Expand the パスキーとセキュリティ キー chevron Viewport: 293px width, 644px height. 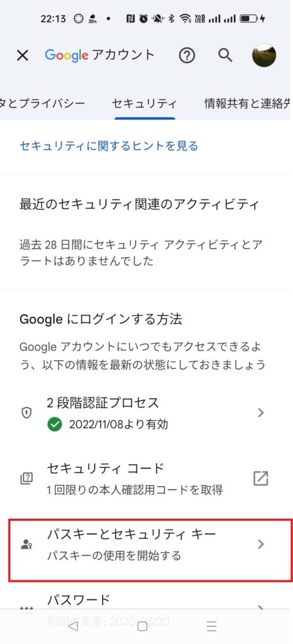coord(260,544)
